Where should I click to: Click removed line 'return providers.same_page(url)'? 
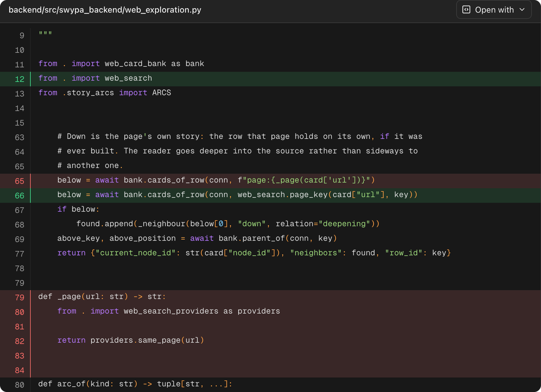[x=131, y=340]
